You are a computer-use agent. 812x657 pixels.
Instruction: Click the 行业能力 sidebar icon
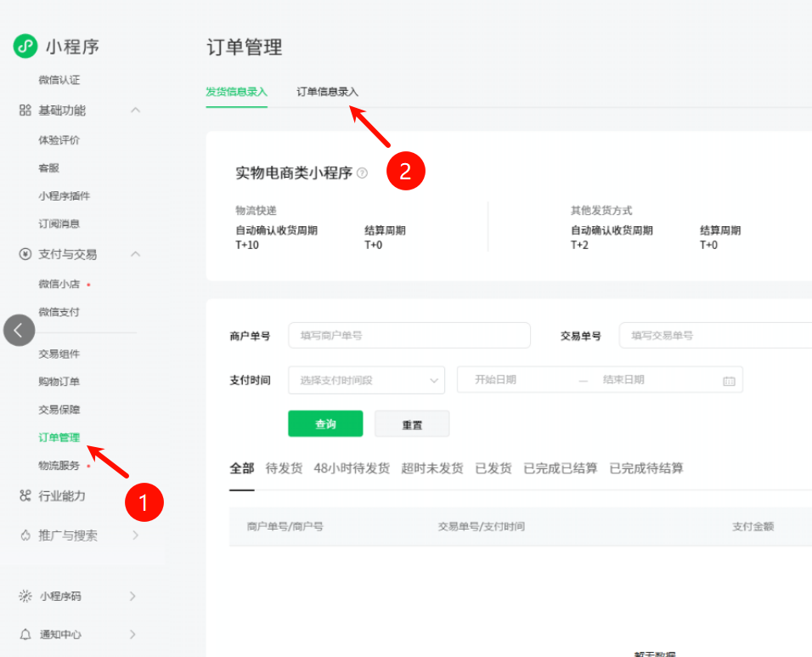pos(25,496)
